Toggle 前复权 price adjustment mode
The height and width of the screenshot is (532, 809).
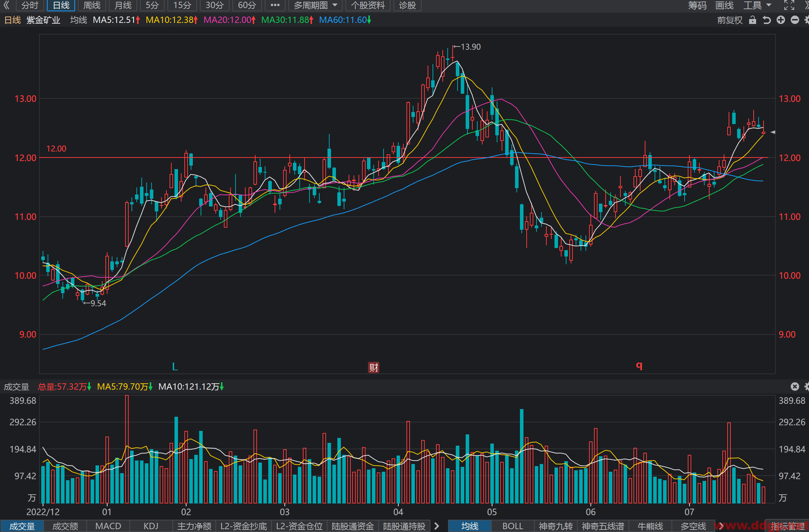click(x=730, y=20)
